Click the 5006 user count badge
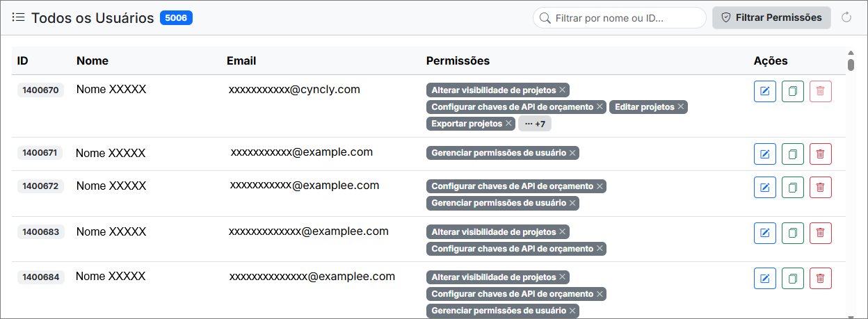 click(x=176, y=17)
